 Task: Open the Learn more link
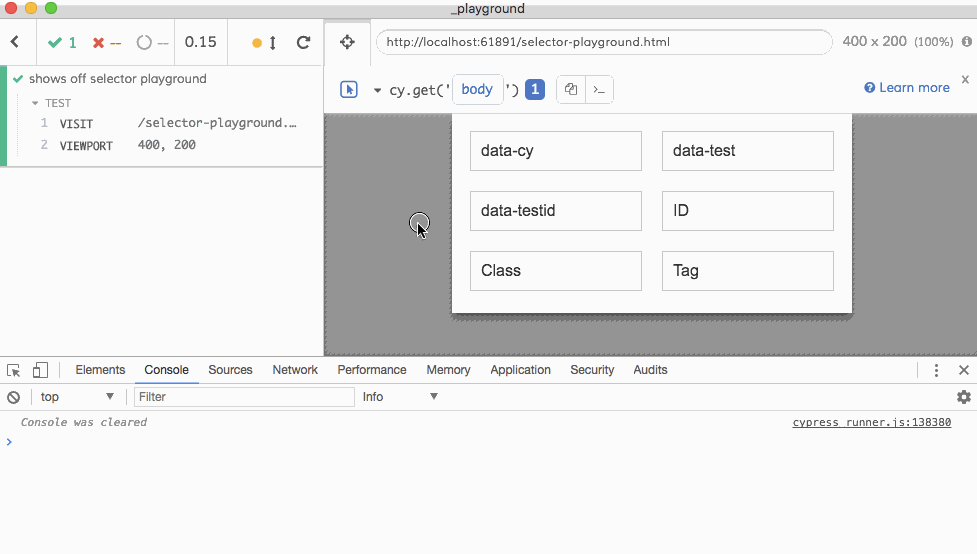(907, 88)
